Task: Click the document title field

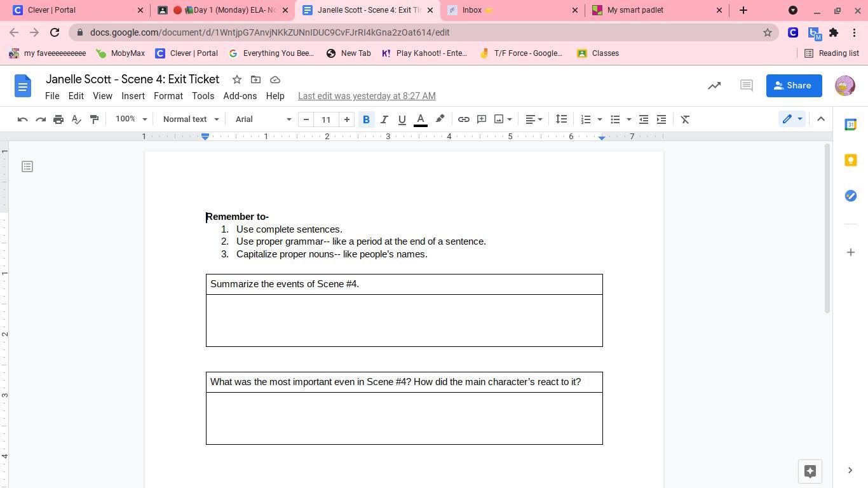Action: pyautogui.click(x=132, y=79)
